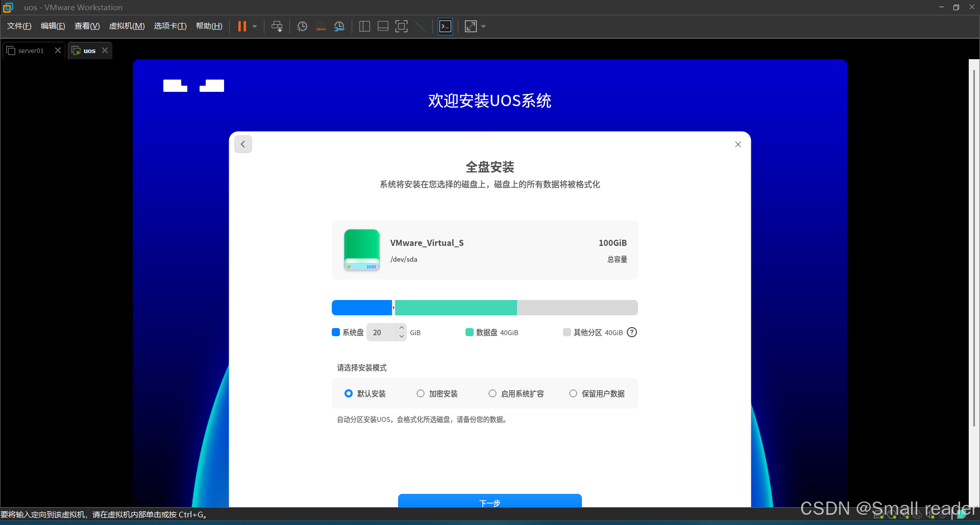
Task: Open the power options dropdown arrow
Action: click(255, 26)
